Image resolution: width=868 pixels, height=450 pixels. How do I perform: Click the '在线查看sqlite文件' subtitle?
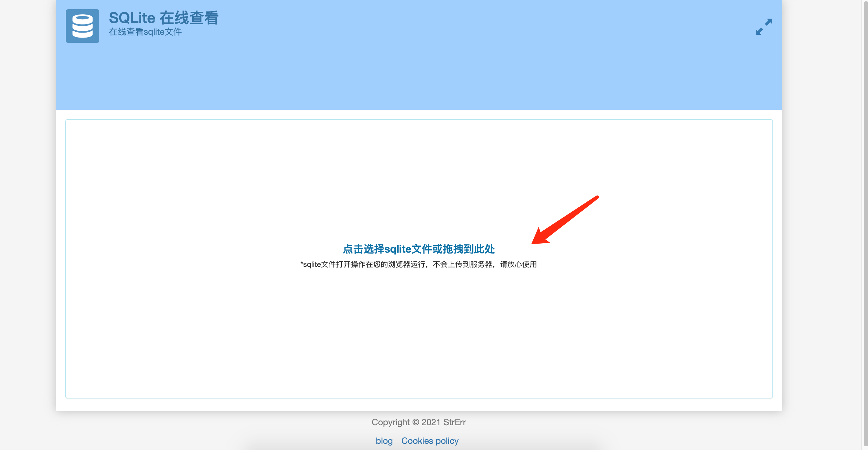click(x=145, y=32)
